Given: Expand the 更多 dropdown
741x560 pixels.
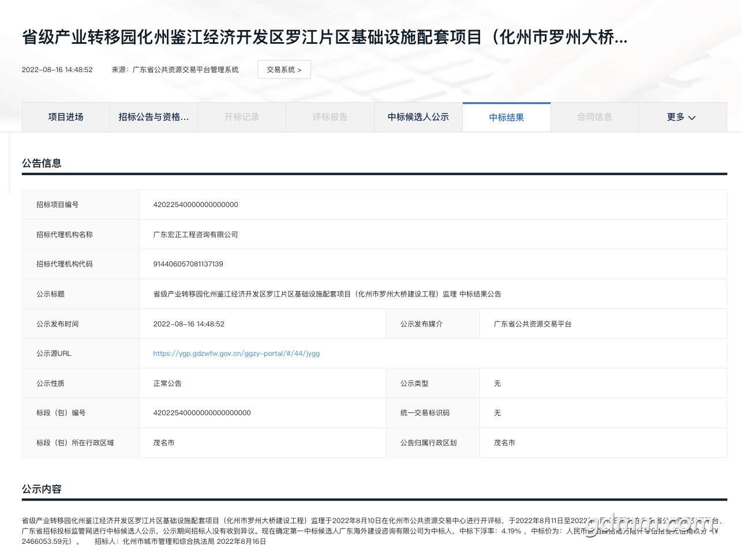Looking at the screenshot, I should (676, 117).
